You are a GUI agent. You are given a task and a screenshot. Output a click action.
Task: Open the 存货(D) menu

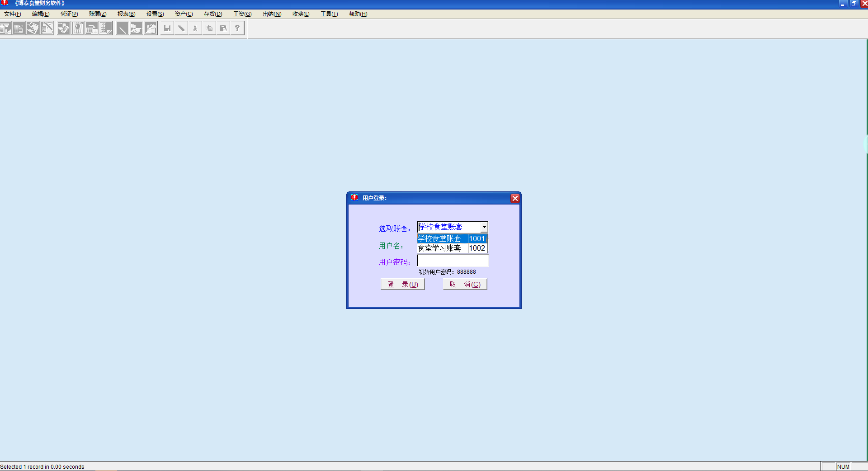(213, 14)
